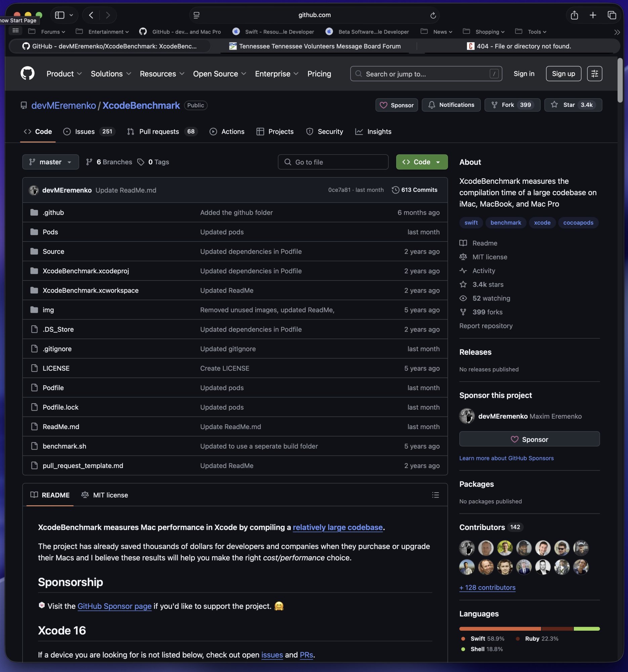Open Safari Share icon
This screenshot has width=628, height=672.
click(574, 15)
